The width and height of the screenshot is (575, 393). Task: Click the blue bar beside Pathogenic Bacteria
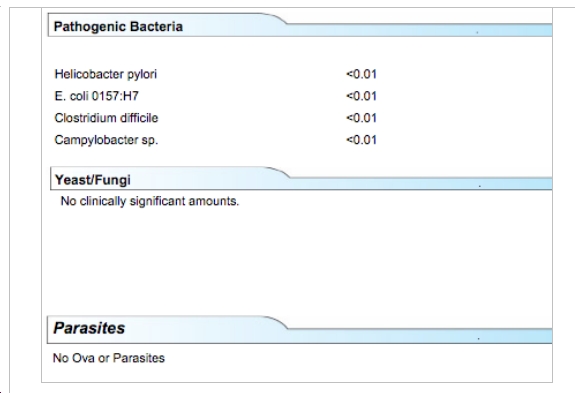[420, 30]
